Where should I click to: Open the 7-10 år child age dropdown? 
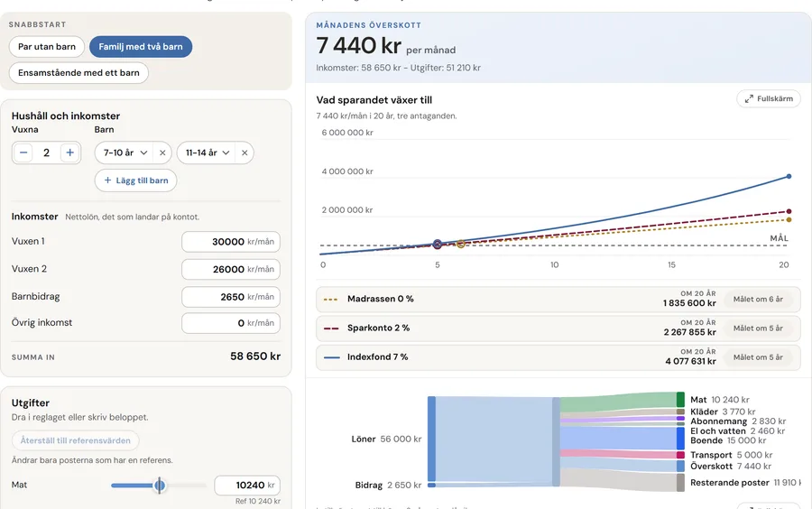[125, 153]
